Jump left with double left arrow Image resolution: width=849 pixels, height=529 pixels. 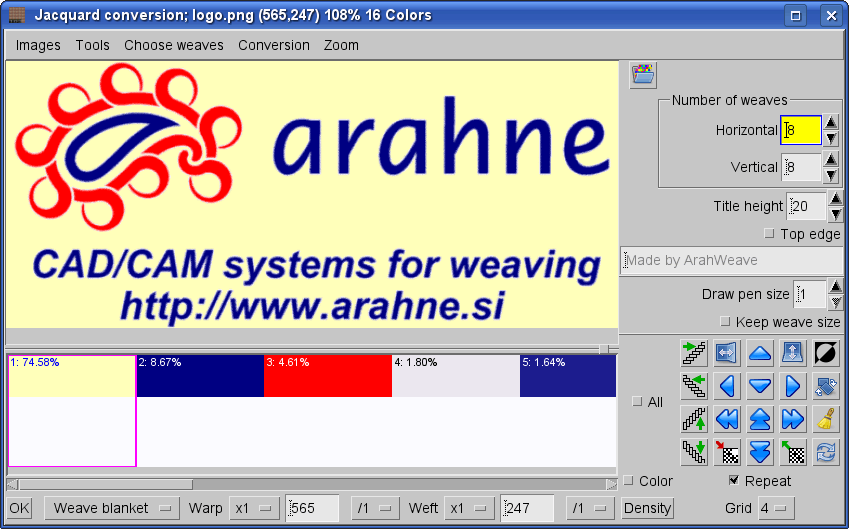727,419
